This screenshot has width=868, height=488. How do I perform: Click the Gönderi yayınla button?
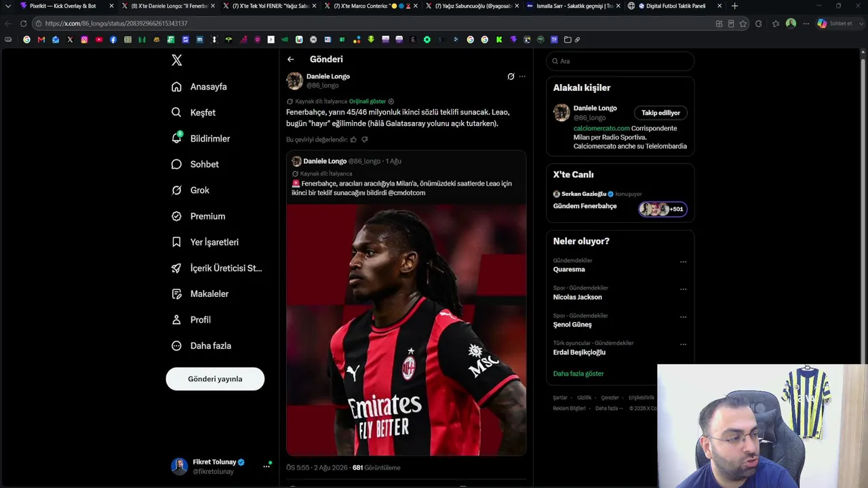coord(215,379)
